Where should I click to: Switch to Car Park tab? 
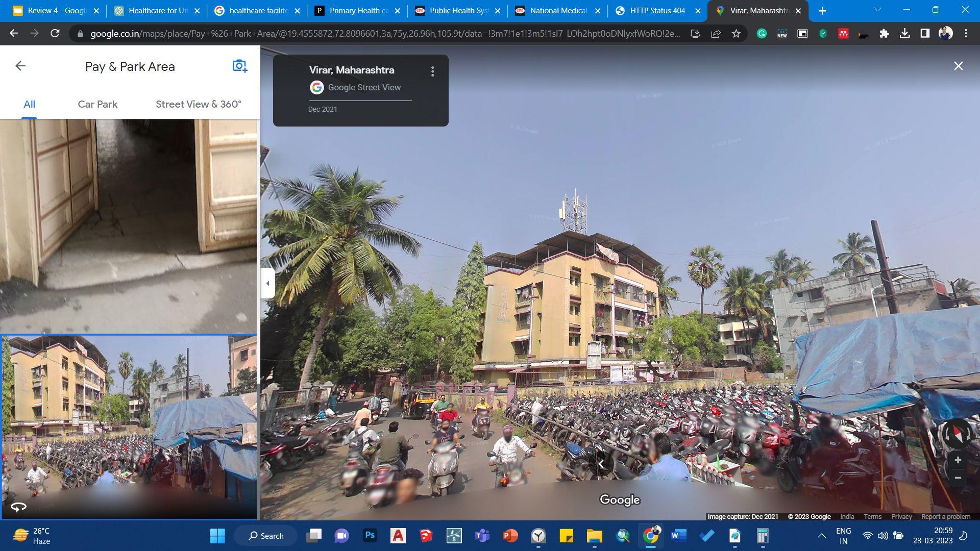coord(97,104)
